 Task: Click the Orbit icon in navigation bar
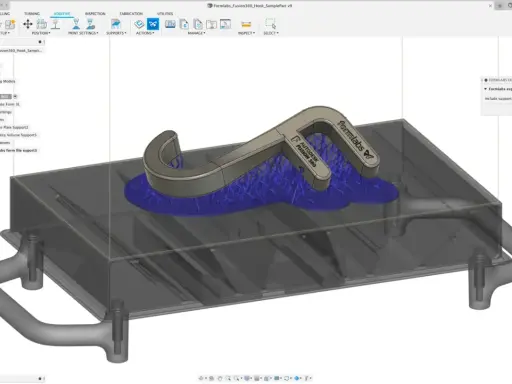[x=201, y=378]
